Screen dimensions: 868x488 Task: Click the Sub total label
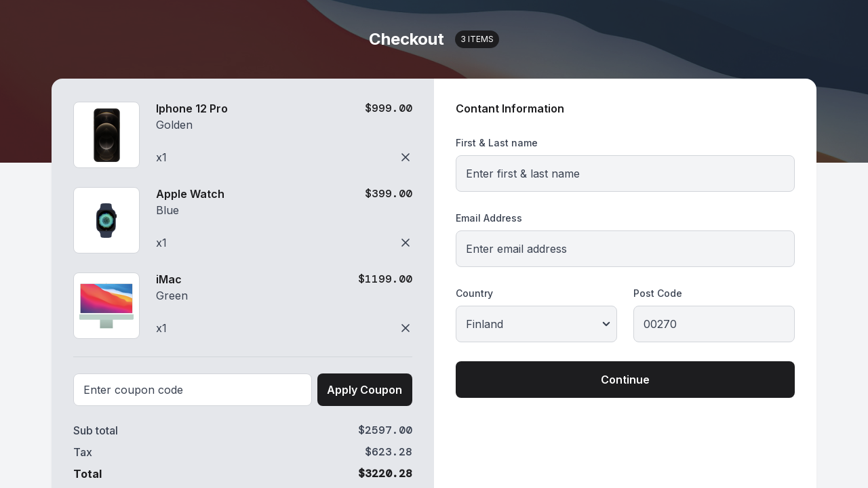[x=96, y=430]
